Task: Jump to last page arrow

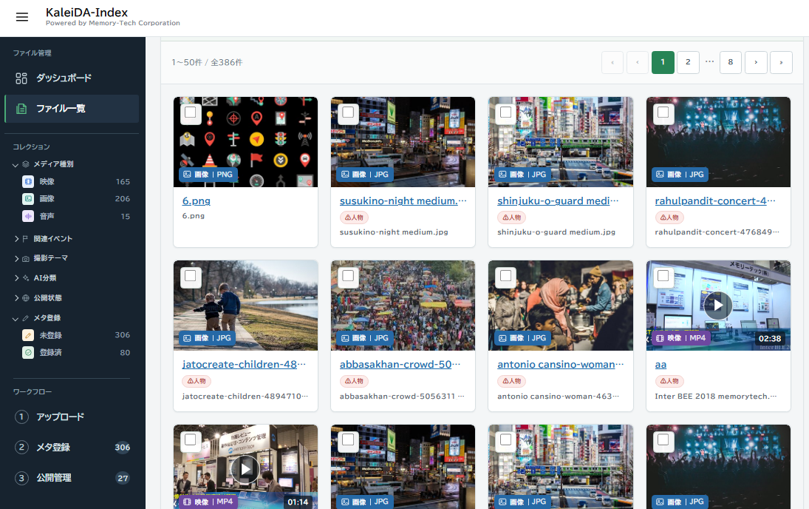Action: [781, 62]
